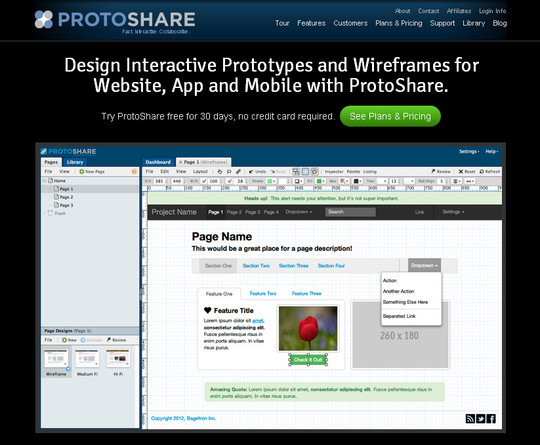Viewport: 540px width, 445px height.
Task: Click the Review icon in Page Designs toolbar
Action: point(109,340)
